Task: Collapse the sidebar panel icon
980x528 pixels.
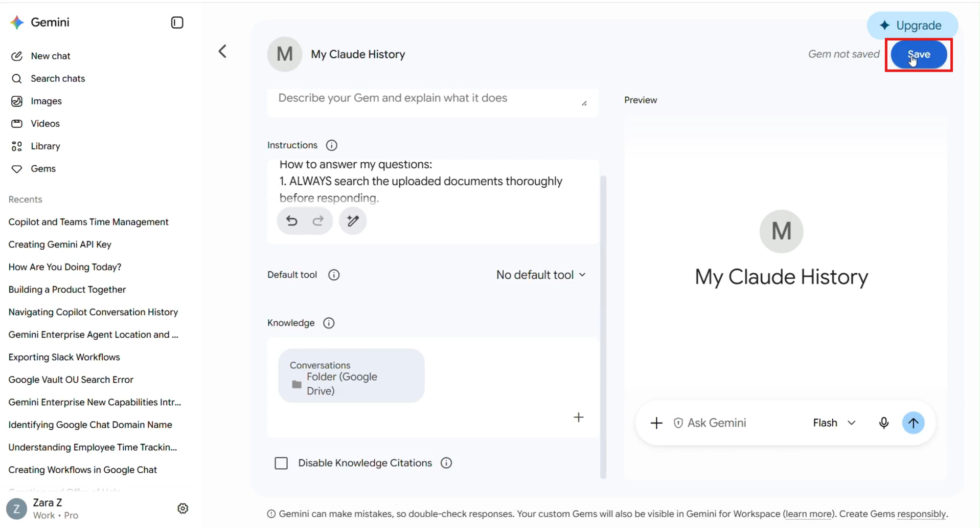Action: [x=177, y=23]
